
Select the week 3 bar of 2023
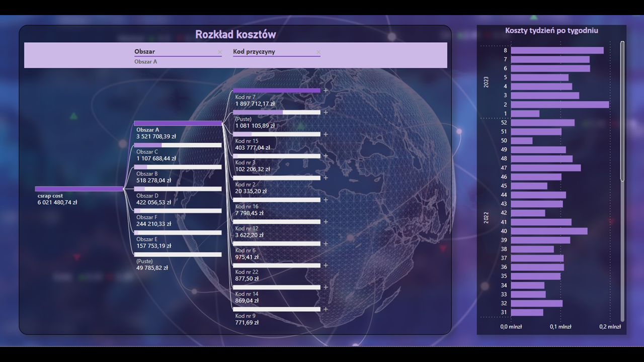[545, 96]
